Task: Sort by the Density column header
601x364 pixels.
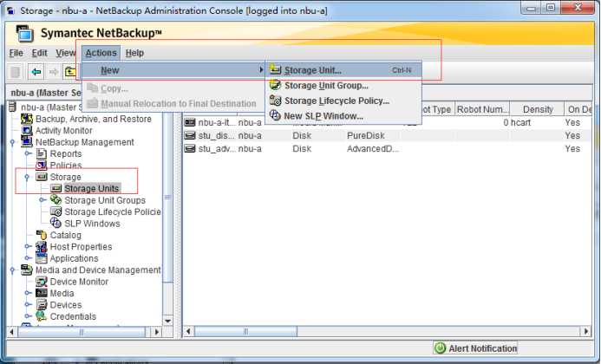Action: pos(538,109)
